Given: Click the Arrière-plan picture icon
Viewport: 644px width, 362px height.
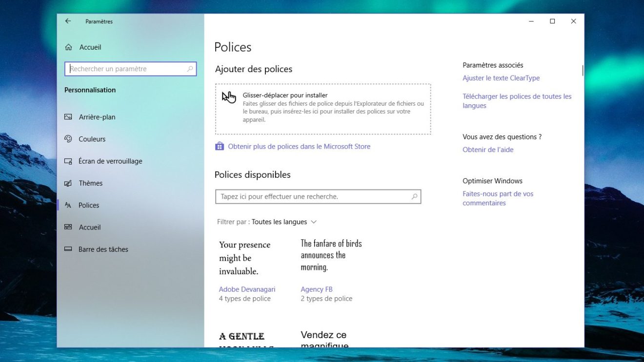Looking at the screenshot, I should 68,117.
